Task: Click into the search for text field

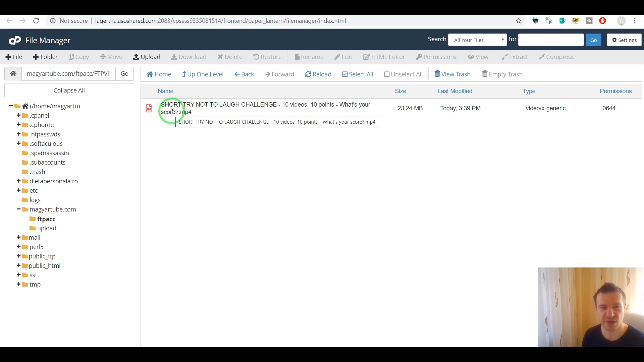Action: pos(550,40)
